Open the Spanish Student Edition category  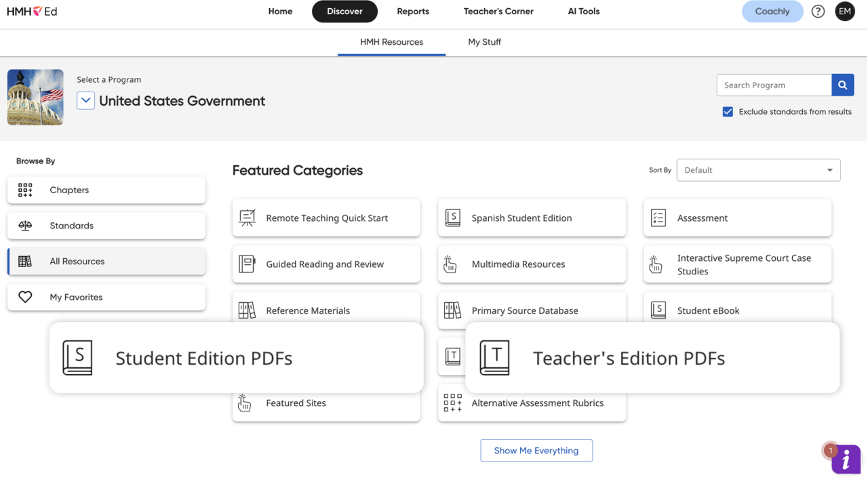(532, 218)
